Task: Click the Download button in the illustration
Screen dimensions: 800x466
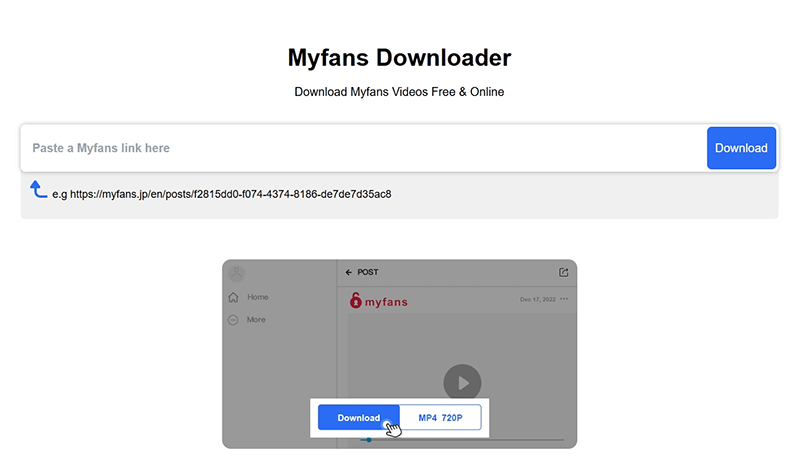Action: pos(359,418)
